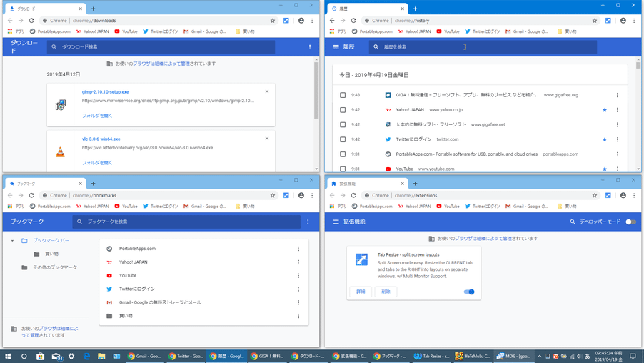Reload the chrome://history page
The image size is (644, 363).
pos(353,21)
